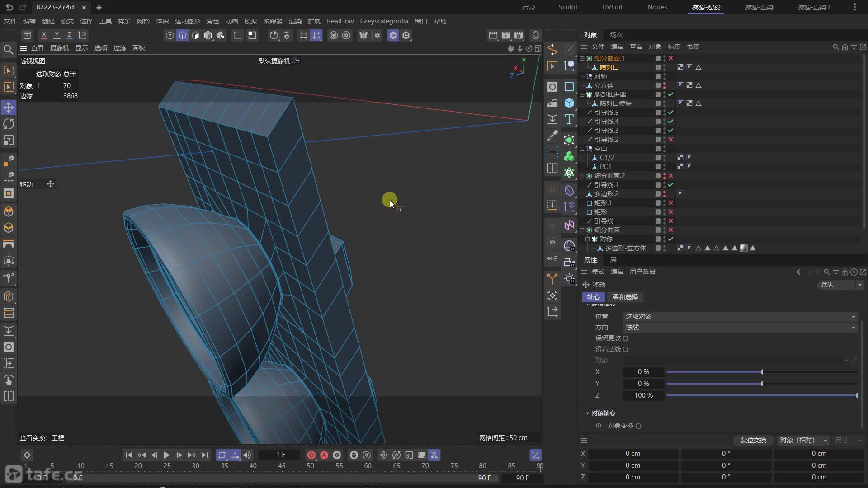
Task: Click the record keyframe button
Action: pos(311,455)
